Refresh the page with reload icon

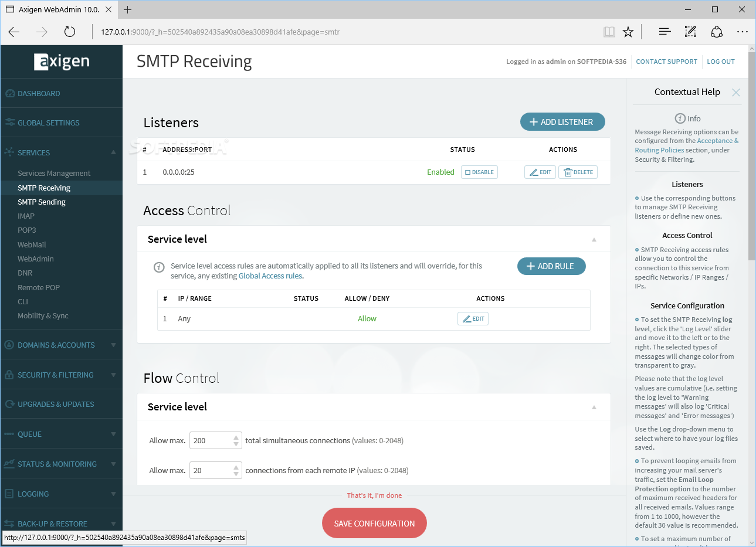(x=70, y=32)
